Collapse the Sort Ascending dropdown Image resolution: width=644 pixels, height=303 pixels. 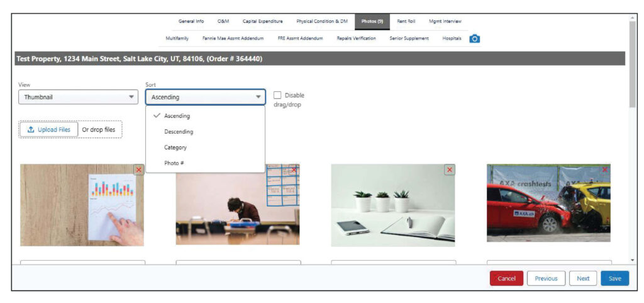[206, 98]
